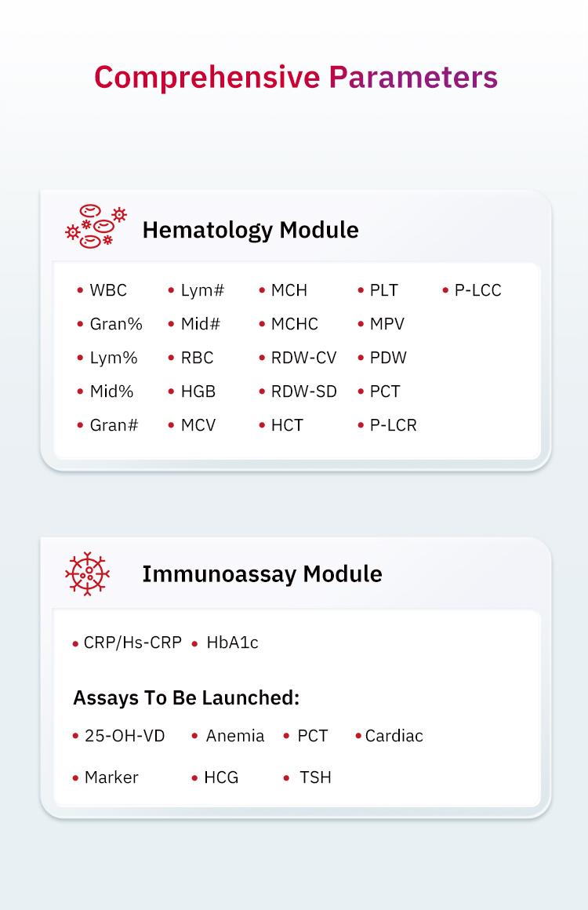Click the HbA1c assay
Screen dimensions: 588x910
(x=232, y=643)
